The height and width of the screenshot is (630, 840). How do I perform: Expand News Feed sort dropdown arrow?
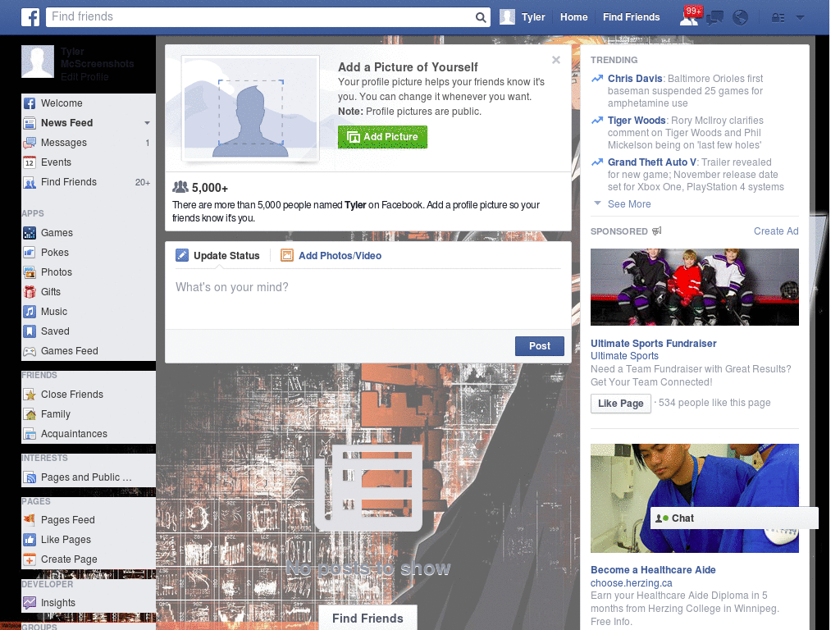[x=147, y=123]
